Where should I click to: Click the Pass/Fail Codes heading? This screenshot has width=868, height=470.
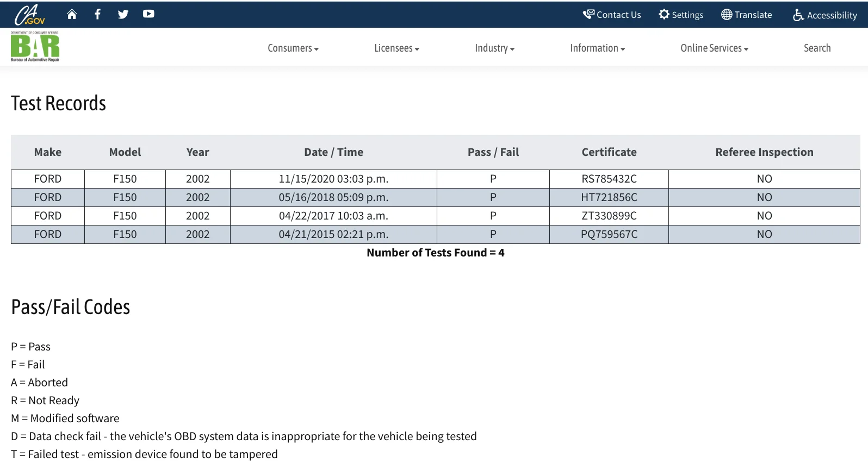71,307
